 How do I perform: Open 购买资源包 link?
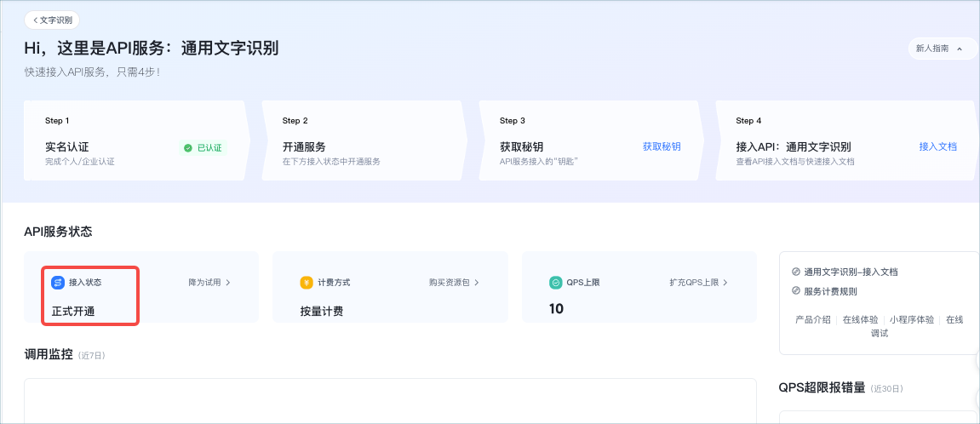(454, 283)
